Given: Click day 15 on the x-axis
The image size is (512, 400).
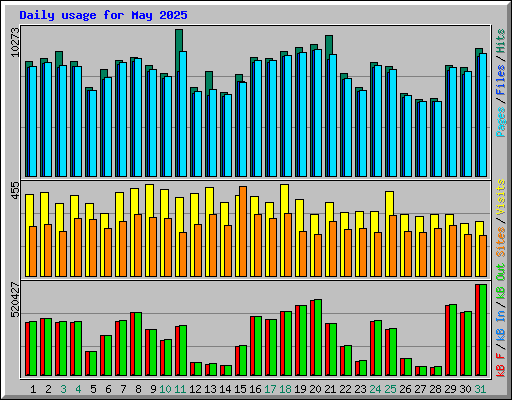Looking at the screenshot, I should [x=240, y=389].
